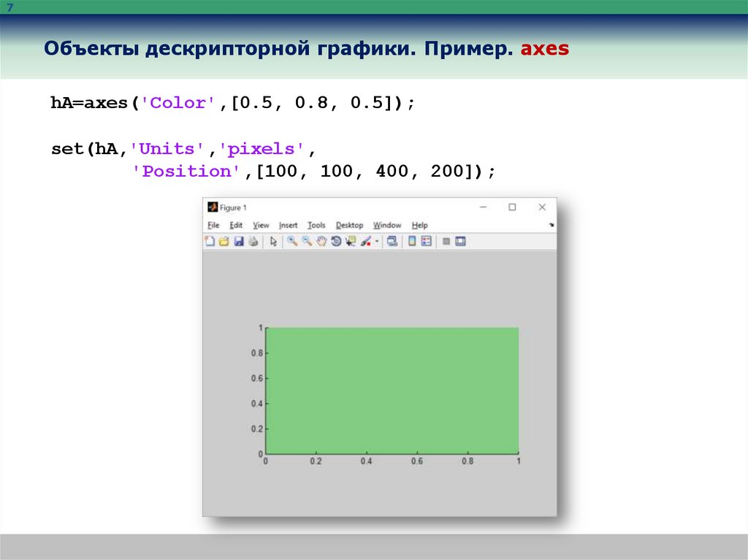Click the Show Plot Tools icon

[x=460, y=242]
